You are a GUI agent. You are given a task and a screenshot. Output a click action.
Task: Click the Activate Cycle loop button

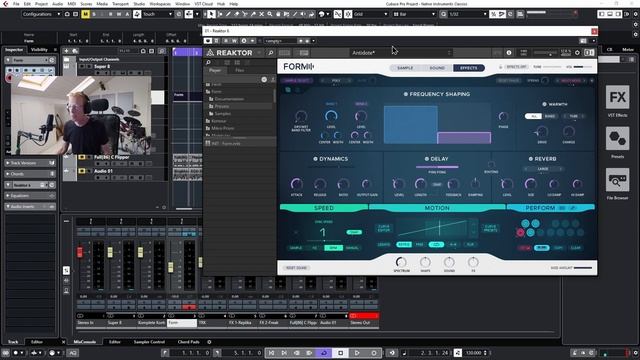(324, 353)
